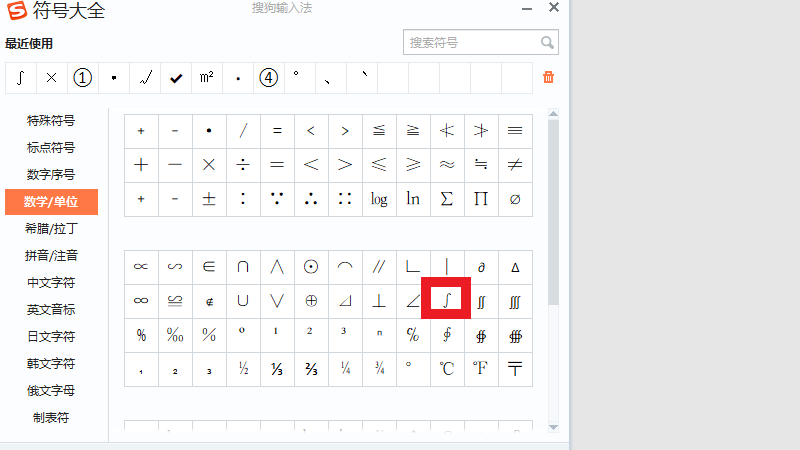This screenshot has height=450, width=800.
Task: Select the 数字序号 category
Action: (x=51, y=175)
